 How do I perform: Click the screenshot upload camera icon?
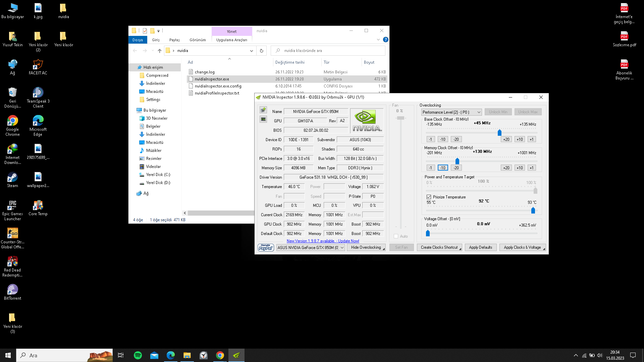tap(263, 110)
